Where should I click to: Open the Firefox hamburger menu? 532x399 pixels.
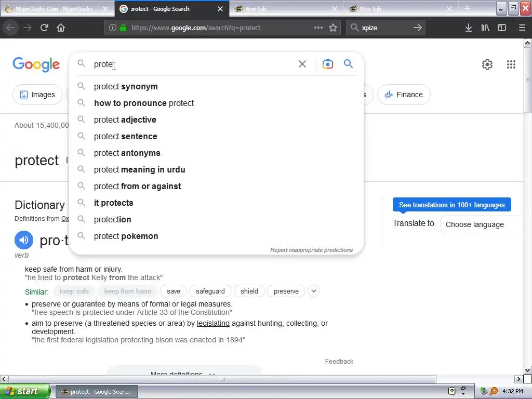tap(522, 28)
